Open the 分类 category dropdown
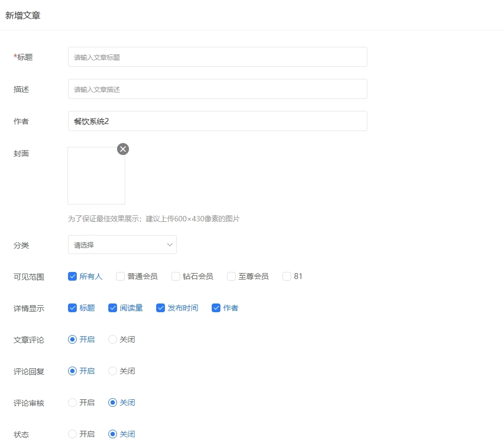 pyautogui.click(x=122, y=245)
